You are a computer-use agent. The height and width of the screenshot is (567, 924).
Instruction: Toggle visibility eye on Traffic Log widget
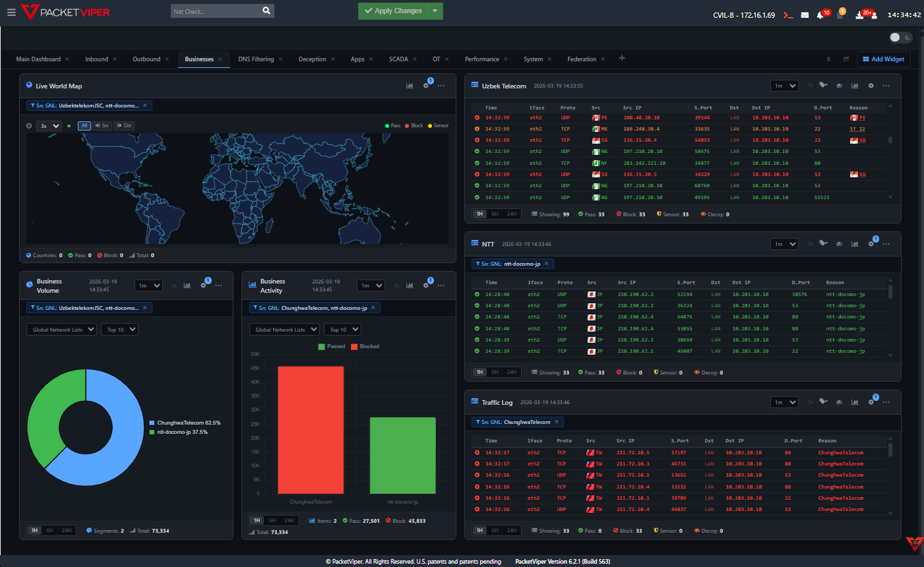[839, 402]
